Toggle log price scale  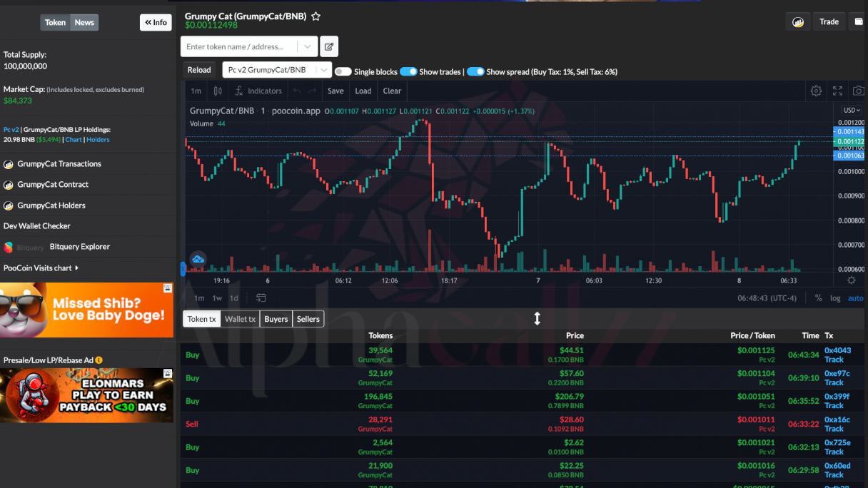835,298
